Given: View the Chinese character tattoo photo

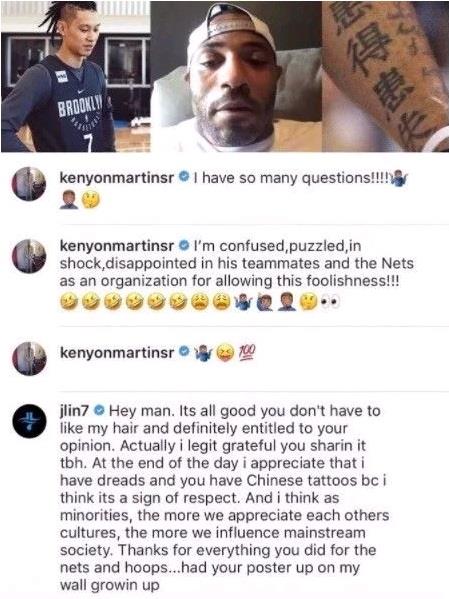Looking at the screenshot, I should click(x=385, y=76).
